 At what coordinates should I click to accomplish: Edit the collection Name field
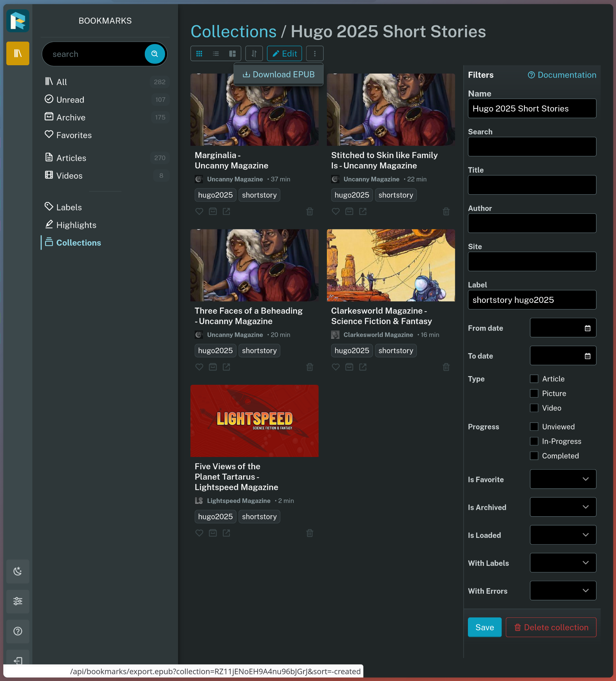(532, 109)
